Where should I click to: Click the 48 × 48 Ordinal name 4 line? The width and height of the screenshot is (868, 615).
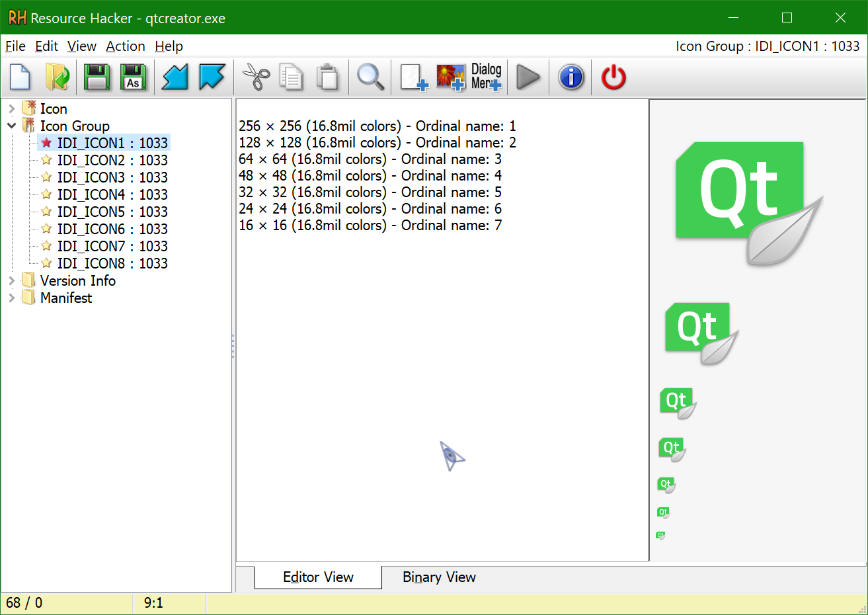pos(370,175)
